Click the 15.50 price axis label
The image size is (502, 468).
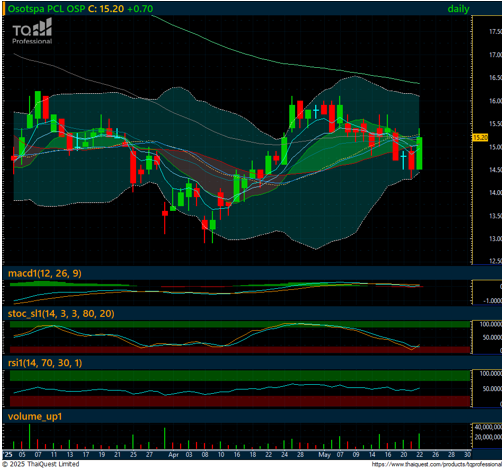(x=495, y=124)
